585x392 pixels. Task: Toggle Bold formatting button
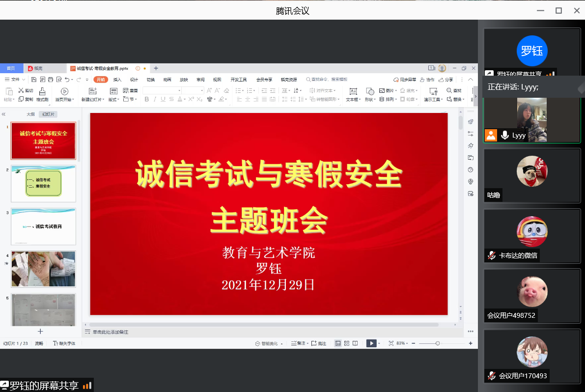pyautogui.click(x=146, y=99)
